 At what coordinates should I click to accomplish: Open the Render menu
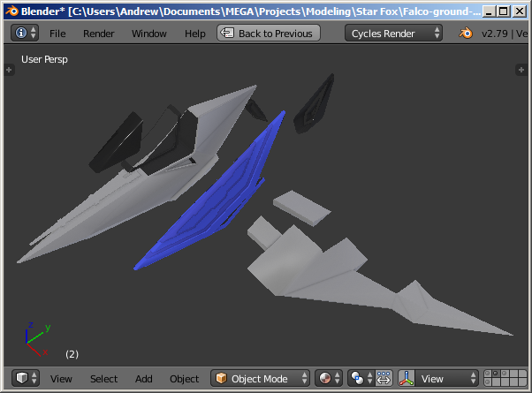click(x=98, y=34)
